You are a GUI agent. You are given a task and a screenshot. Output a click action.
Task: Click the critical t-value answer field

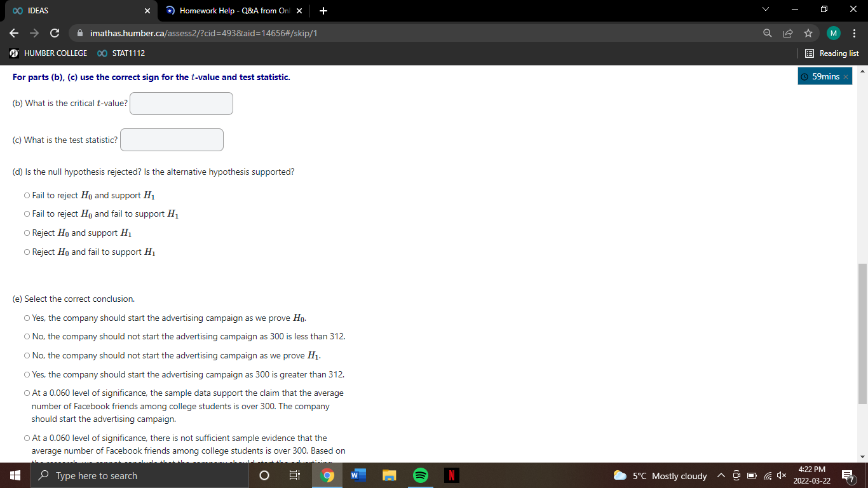[180, 103]
